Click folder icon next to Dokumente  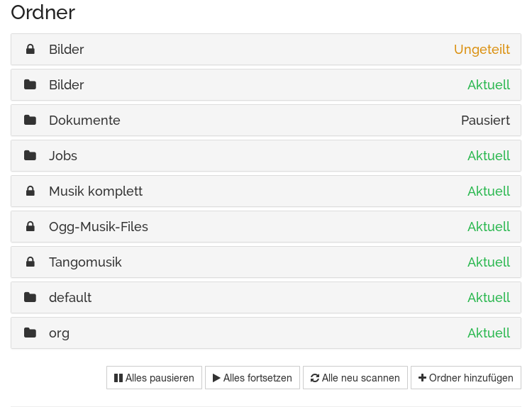tap(31, 120)
